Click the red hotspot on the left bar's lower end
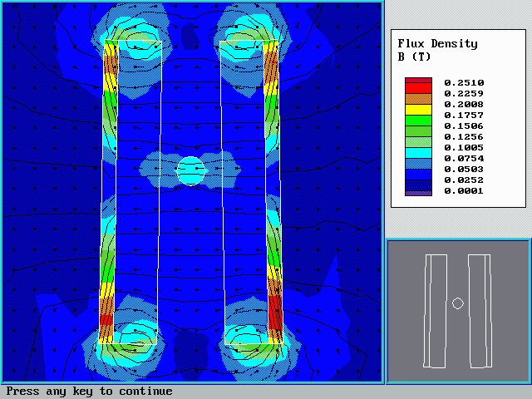The width and height of the screenshot is (532, 399). click(106, 320)
